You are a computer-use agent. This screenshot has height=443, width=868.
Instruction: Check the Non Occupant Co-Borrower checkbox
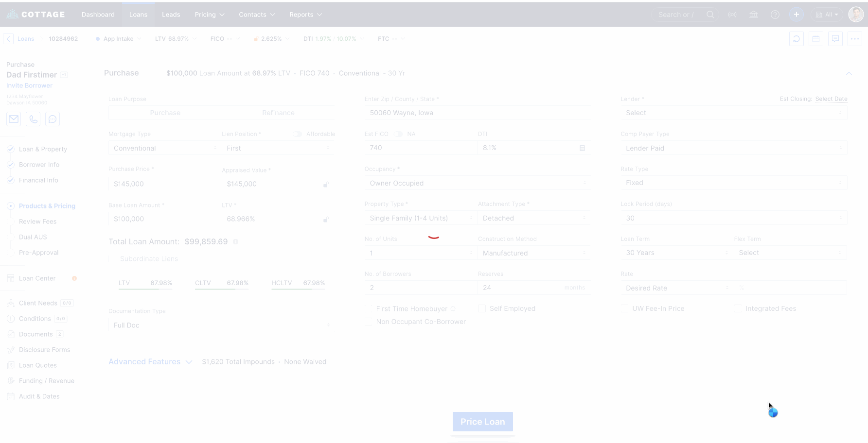(369, 322)
